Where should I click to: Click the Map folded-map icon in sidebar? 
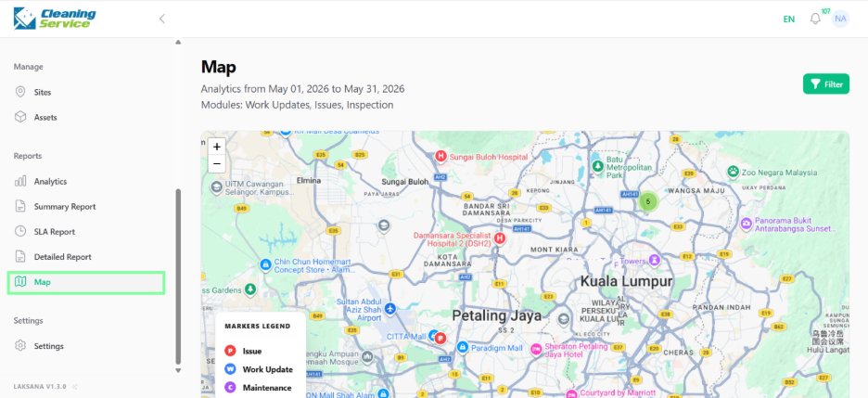click(20, 282)
